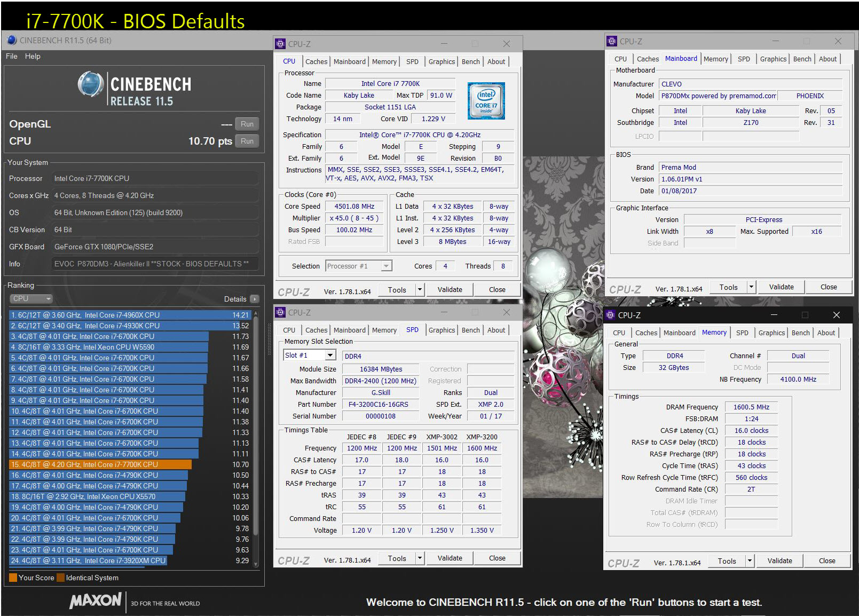The image size is (859, 616).
Task: Click the processor Name field 'Intel Core i7 7700K'
Action: click(x=390, y=83)
